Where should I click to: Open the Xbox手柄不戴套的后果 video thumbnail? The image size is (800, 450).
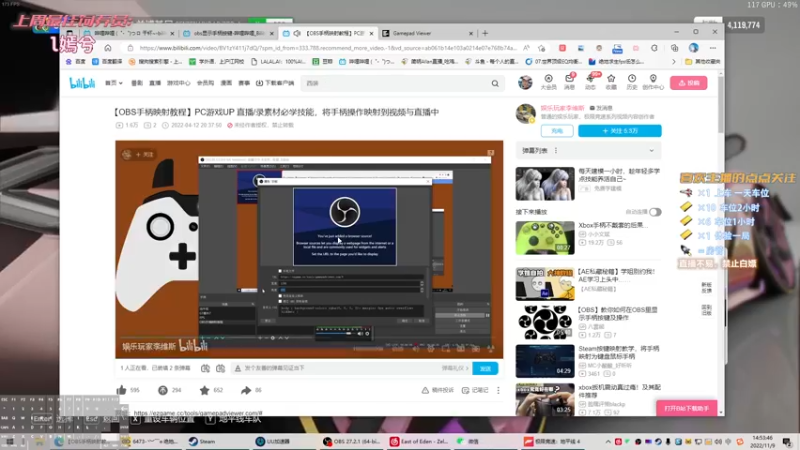544,237
